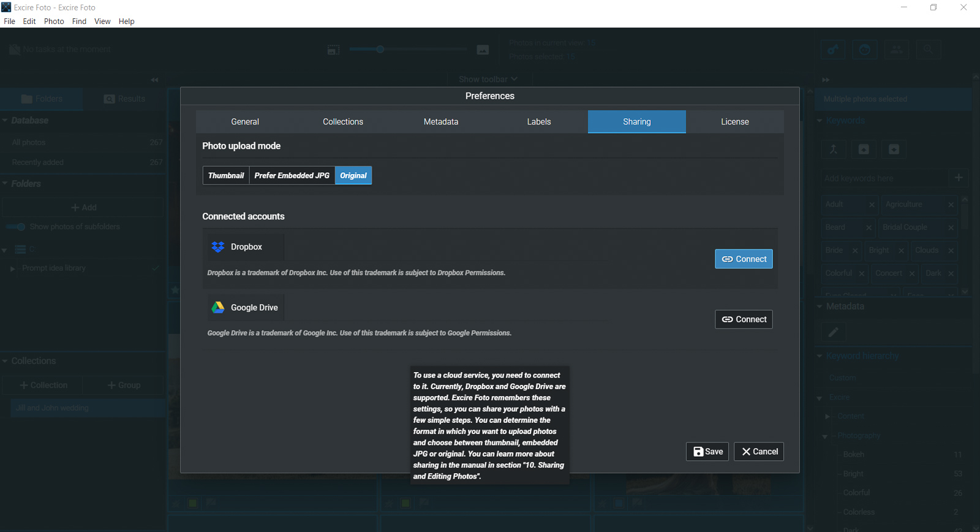Switch to the Metadata preferences tab

pyautogui.click(x=440, y=122)
